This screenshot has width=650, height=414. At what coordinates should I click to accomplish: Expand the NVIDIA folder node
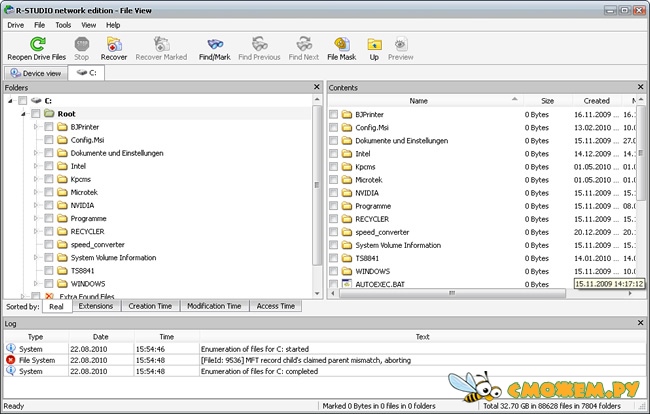click(x=36, y=205)
